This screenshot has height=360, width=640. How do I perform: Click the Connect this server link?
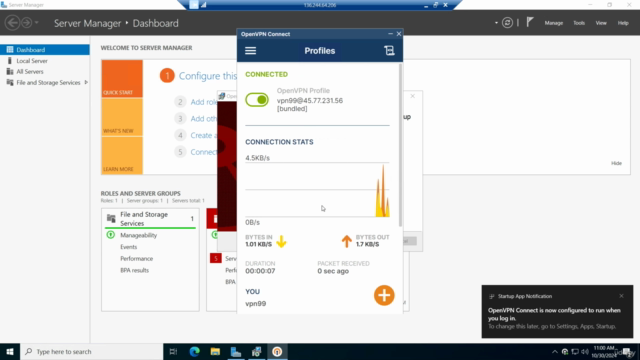point(203,152)
